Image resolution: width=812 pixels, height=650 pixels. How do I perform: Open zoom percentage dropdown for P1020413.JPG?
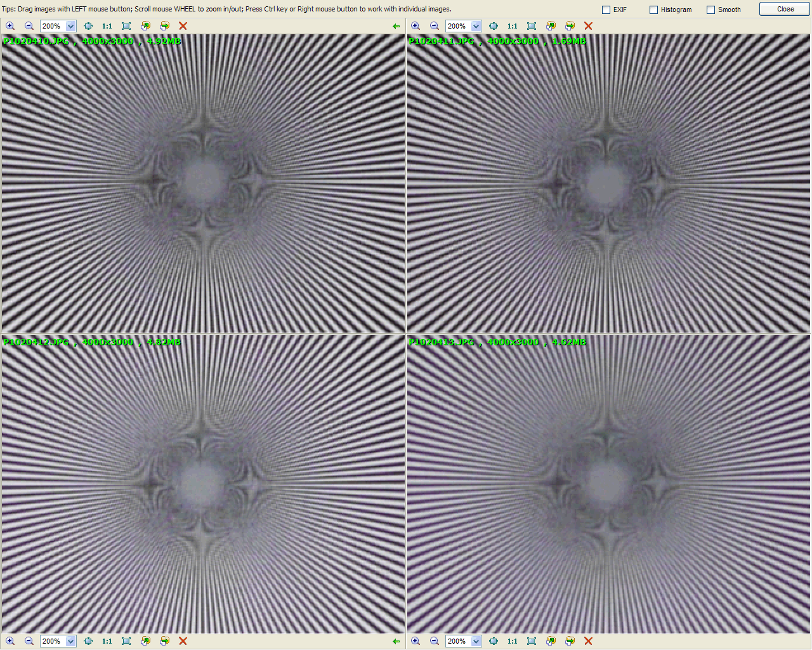click(x=476, y=641)
